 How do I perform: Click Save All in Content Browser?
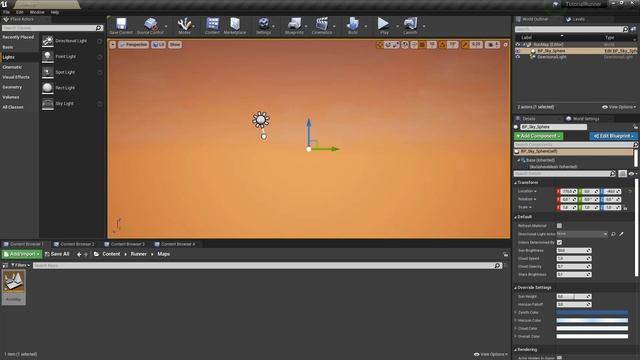point(57,254)
